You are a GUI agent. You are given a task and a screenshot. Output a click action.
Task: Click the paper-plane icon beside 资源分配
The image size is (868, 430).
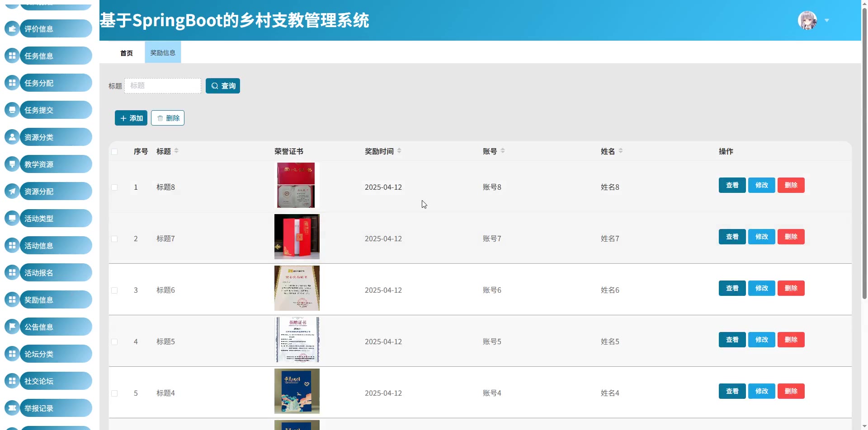12,192
